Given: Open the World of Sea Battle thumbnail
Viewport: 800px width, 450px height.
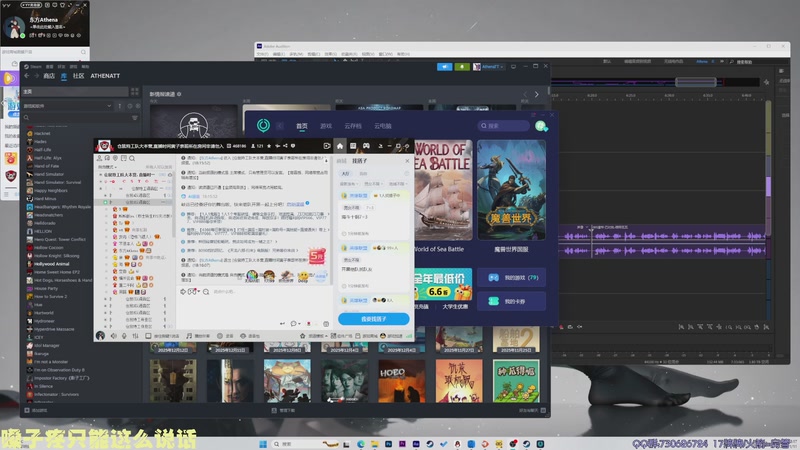Looking at the screenshot, I should (x=443, y=190).
